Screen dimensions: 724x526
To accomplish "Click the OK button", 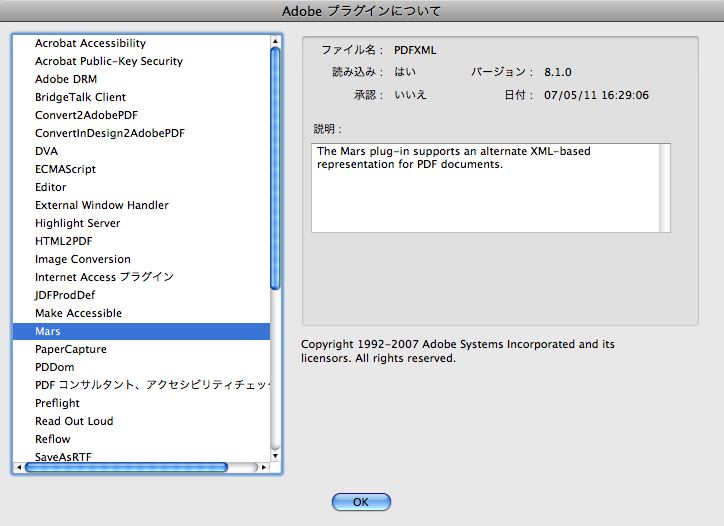I will click(361, 502).
